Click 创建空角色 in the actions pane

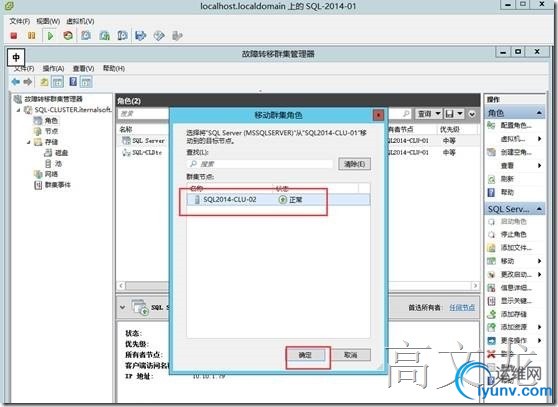click(516, 152)
